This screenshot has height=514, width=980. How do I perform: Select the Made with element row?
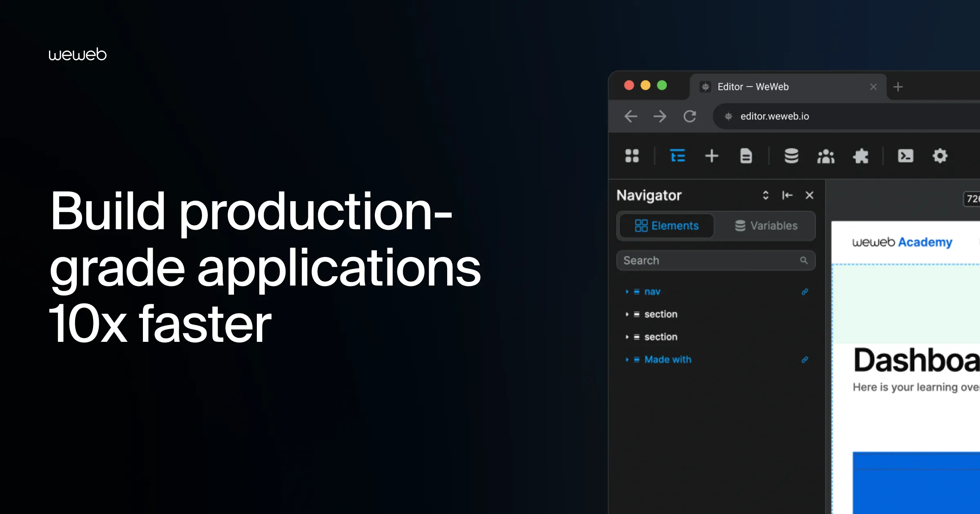[716, 359]
